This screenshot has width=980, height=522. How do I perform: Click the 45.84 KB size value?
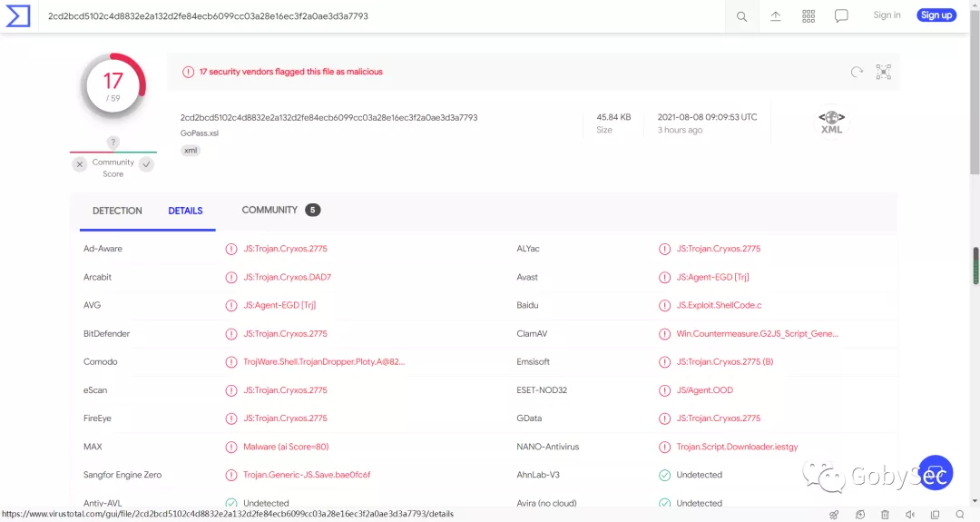(x=613, y=117)
